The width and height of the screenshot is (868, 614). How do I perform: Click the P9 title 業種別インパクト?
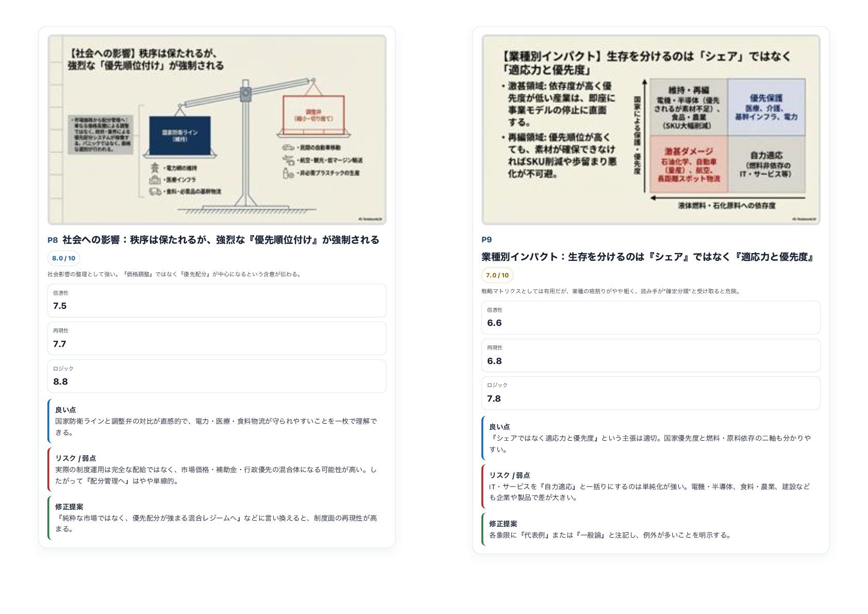click(648, 257)
